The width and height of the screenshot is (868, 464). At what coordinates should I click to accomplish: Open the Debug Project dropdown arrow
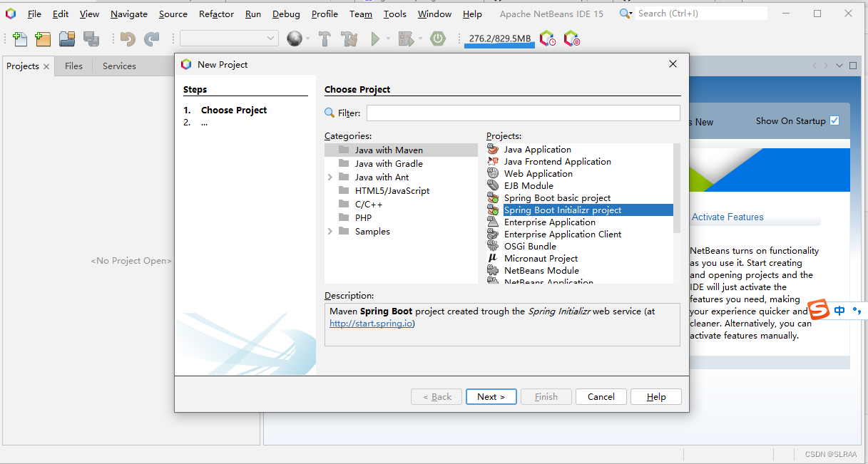pyautogui.click(x=420, y=39)
